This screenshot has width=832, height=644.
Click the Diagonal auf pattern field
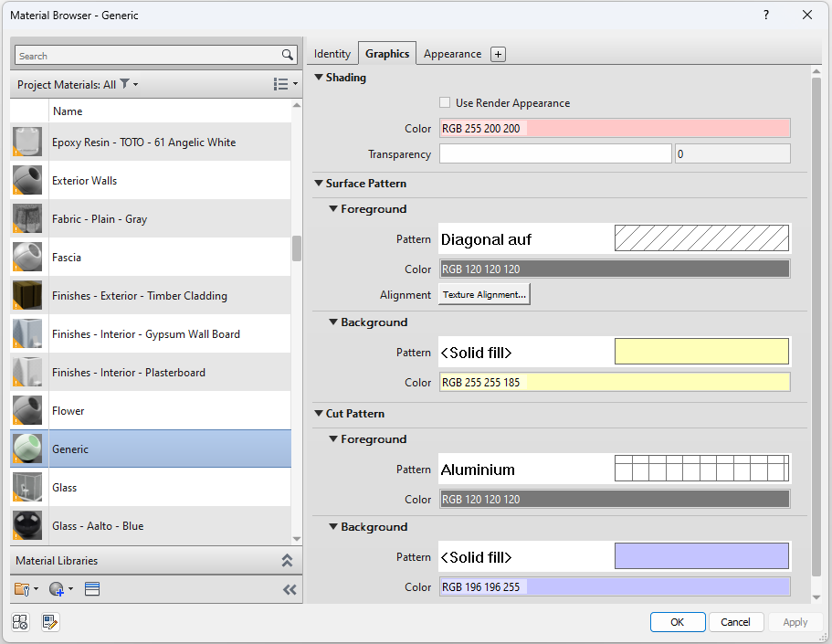tap(615, 239)
